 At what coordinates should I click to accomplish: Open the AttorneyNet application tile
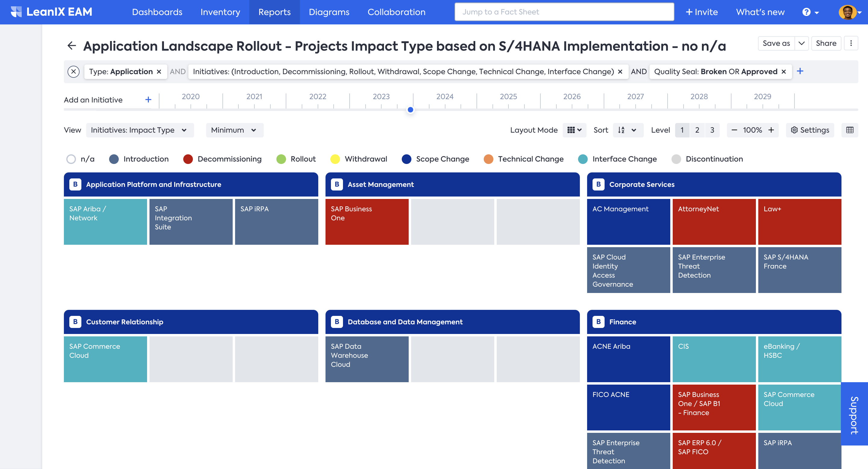[714, 222]
